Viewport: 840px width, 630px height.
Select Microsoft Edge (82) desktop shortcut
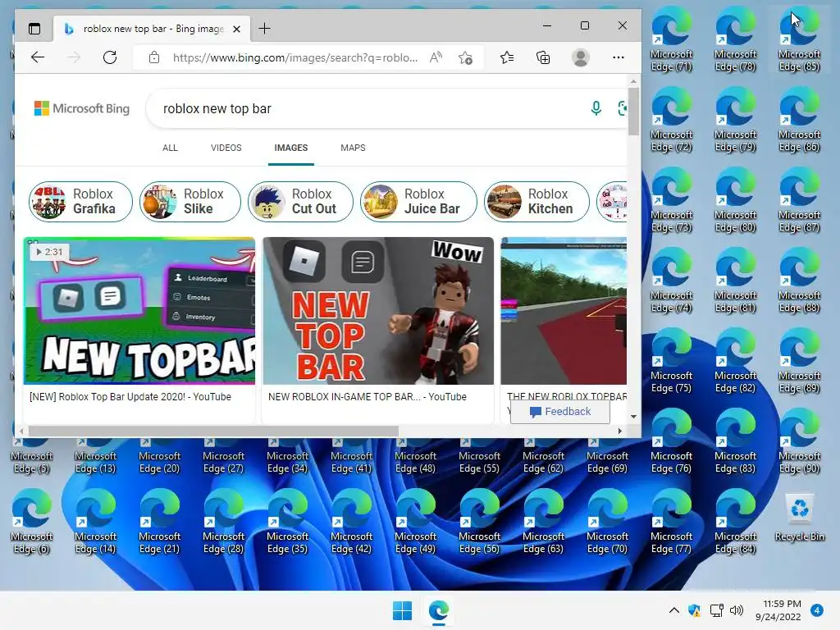735,361
